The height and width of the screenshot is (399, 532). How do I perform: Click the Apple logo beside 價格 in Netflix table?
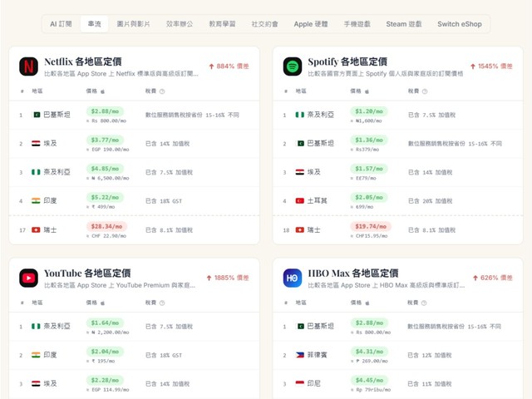click(102, 91)
